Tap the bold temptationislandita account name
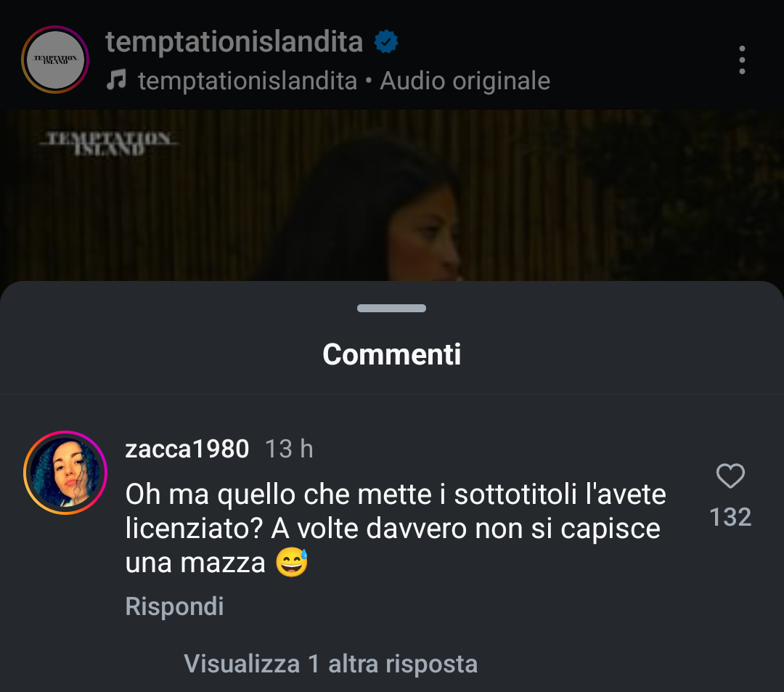This screenshot has width=784, height=692. [x=234, y=41]
